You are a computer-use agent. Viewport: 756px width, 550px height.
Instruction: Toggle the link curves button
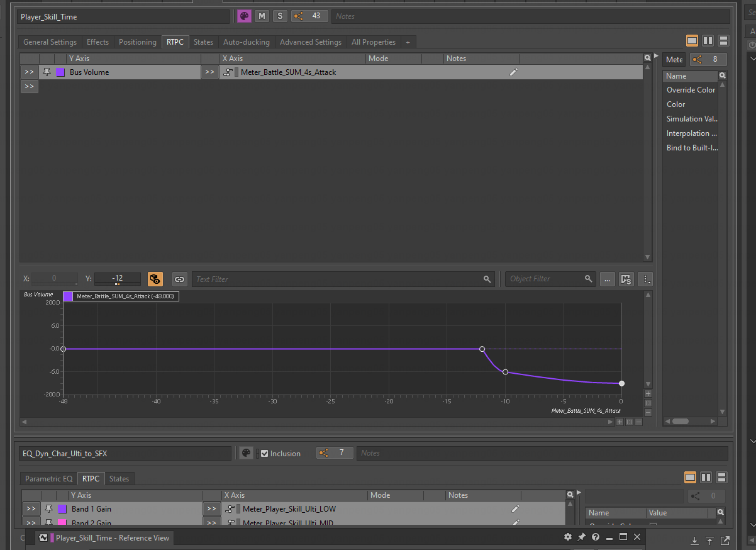(179, 279)
